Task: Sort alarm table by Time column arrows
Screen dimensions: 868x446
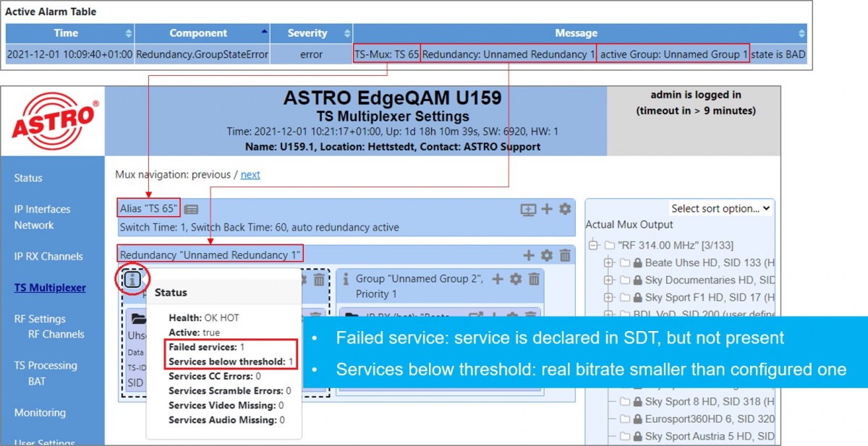Action: tap(128, 33)
